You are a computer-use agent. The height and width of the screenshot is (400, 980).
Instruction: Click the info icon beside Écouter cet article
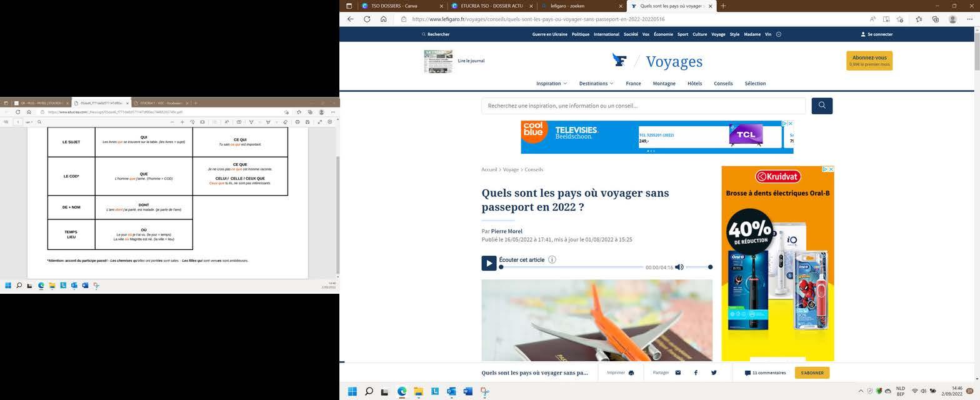tap(552, 259)
